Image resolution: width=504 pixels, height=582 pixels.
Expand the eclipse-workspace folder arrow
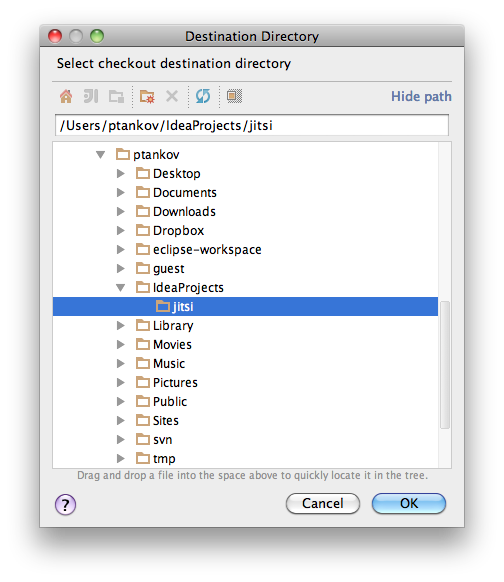click(121, 249)
